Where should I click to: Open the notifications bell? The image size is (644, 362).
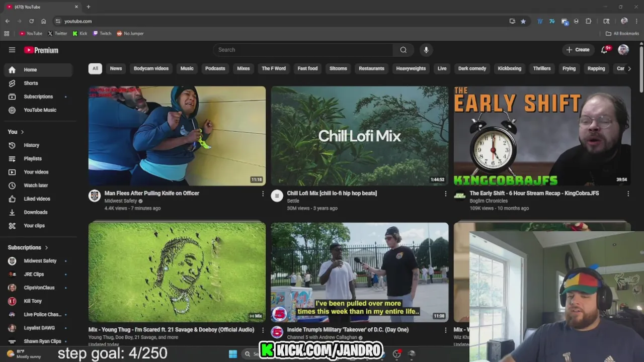[605, 50]
